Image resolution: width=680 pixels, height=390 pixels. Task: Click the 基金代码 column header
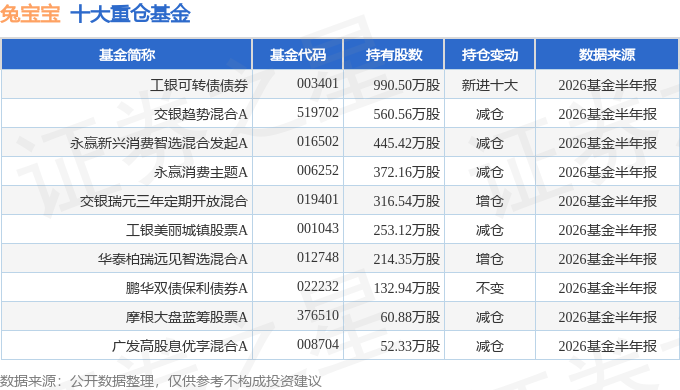(x=298, y=55)
